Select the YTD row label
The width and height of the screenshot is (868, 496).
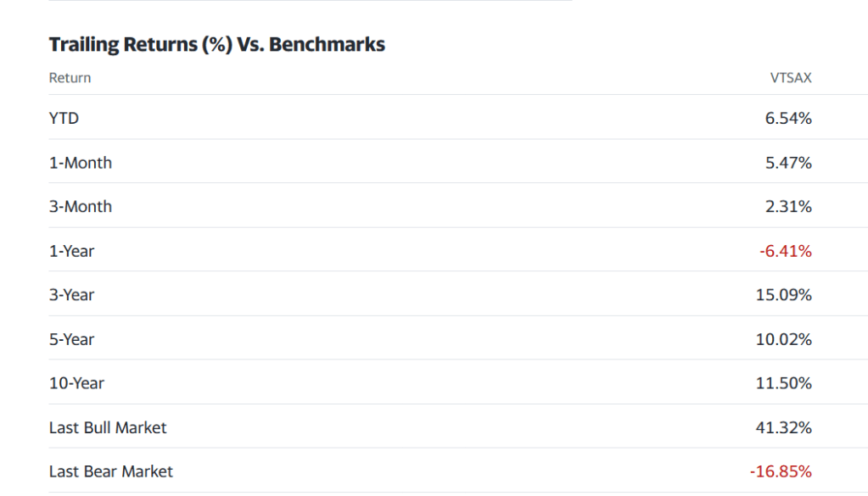tap(64, 119)
